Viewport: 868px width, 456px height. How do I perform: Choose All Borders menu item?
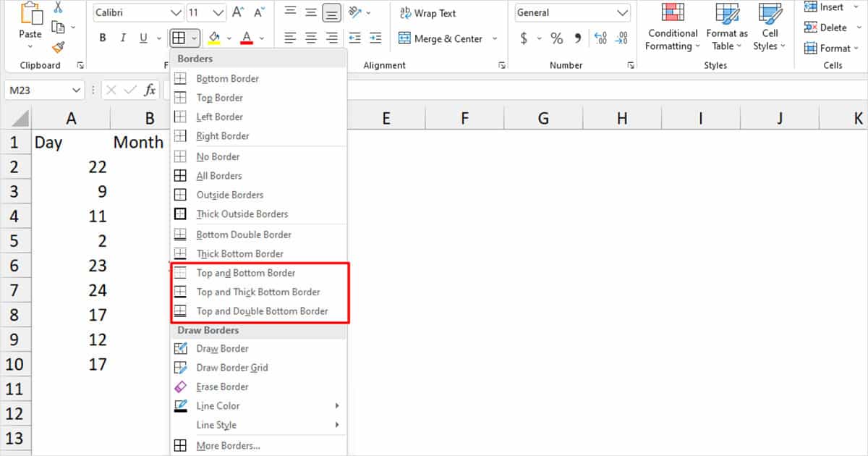pyautogui.click(x=258, y=176)
